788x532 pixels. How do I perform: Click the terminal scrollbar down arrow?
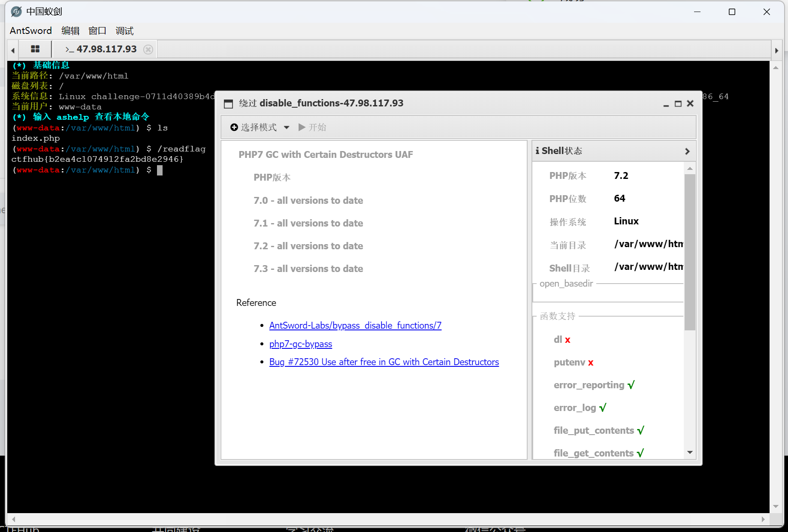click(776, 507)
